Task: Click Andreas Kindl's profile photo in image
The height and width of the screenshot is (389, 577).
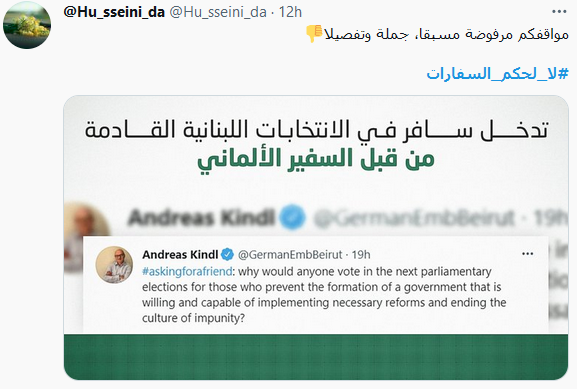Action: (114, 265)
